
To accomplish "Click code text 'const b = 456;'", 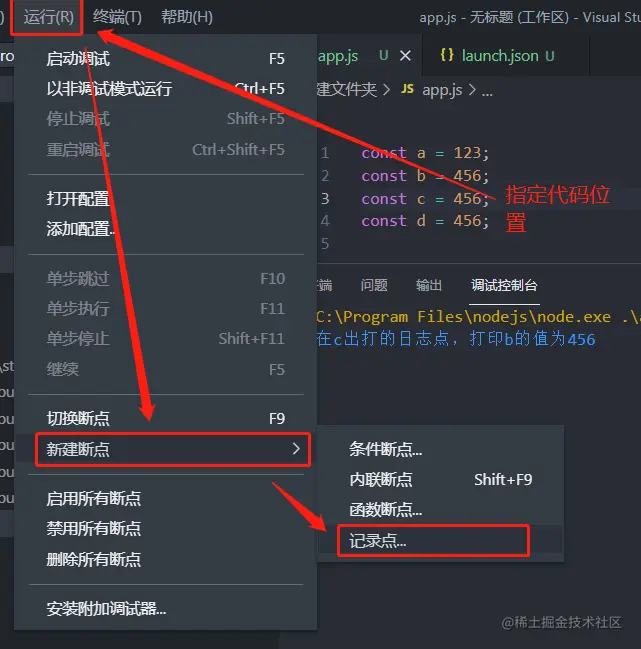I will click(x=425, y=176).
